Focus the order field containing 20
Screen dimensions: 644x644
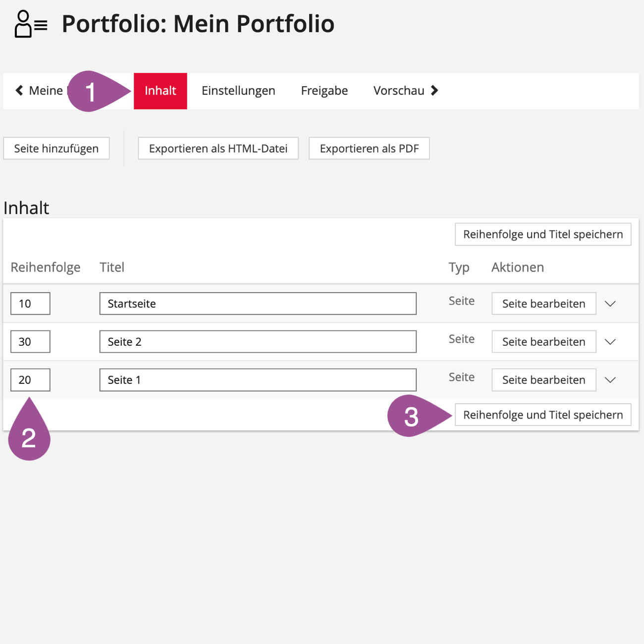pyautogui.click(x=30, y=380)
